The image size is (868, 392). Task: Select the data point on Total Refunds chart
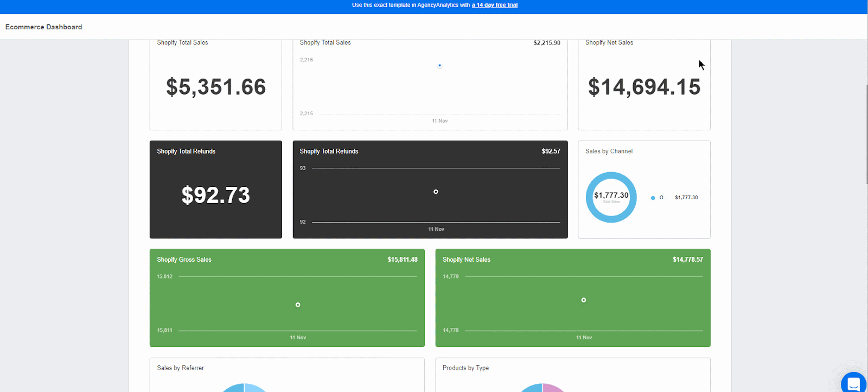click(x=436, y=192)
